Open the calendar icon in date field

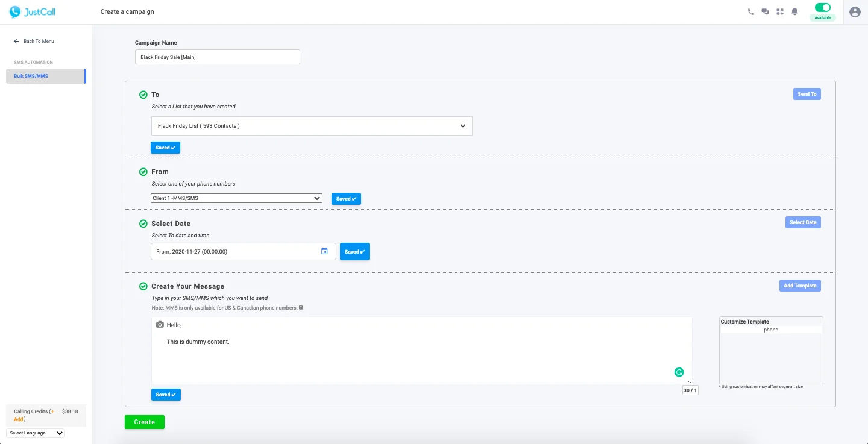[x=324, y=251]
